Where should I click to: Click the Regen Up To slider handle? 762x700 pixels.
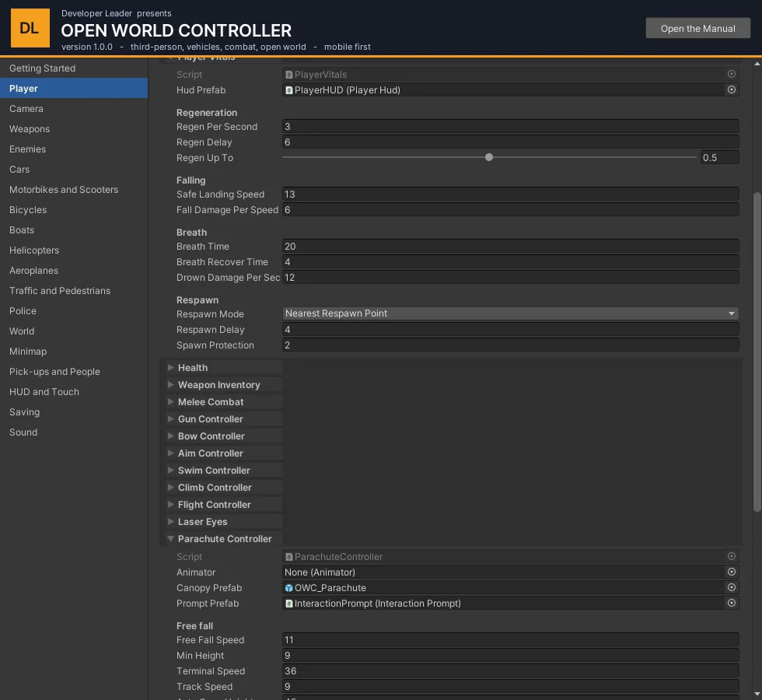coord(489,157)
